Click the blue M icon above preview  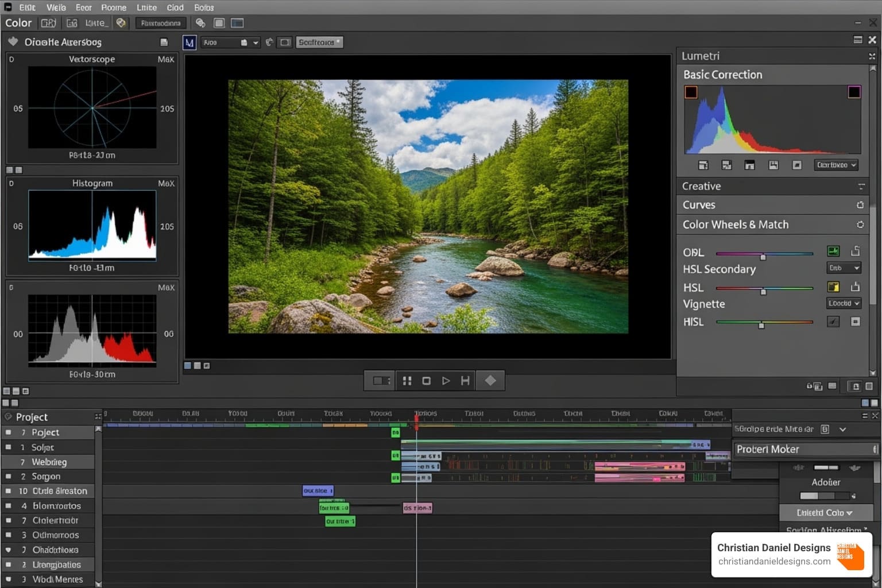pos(189,42)
